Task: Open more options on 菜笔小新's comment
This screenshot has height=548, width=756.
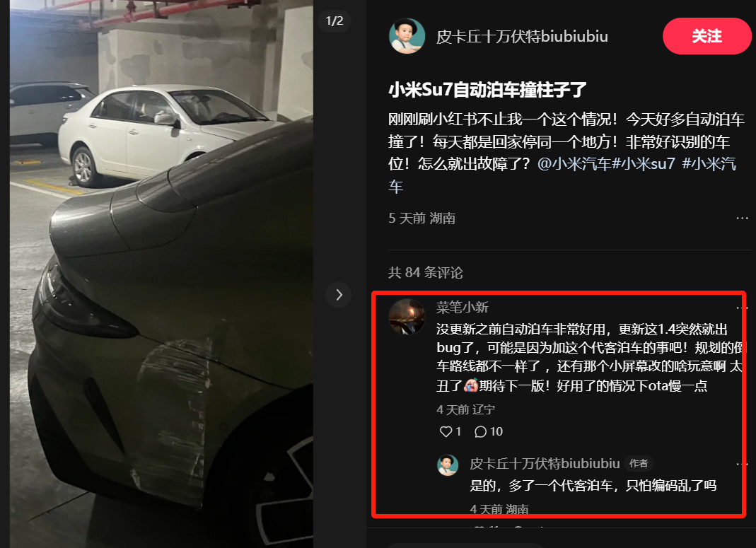Action: (x=742, y=308)
